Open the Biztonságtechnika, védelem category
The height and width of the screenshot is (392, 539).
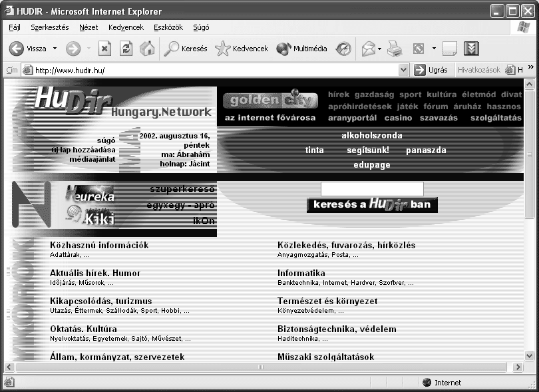337,329
